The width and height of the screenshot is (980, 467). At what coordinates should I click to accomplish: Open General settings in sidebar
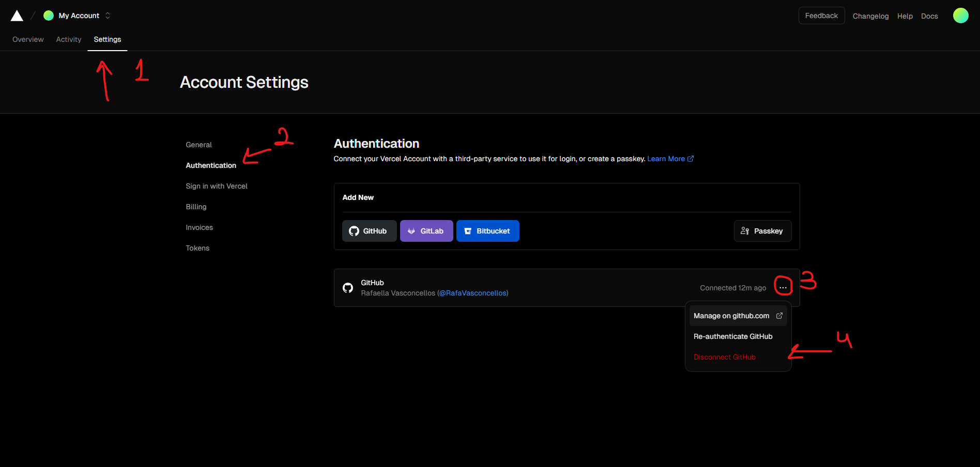pyautogui.click(x=199, y=145)
